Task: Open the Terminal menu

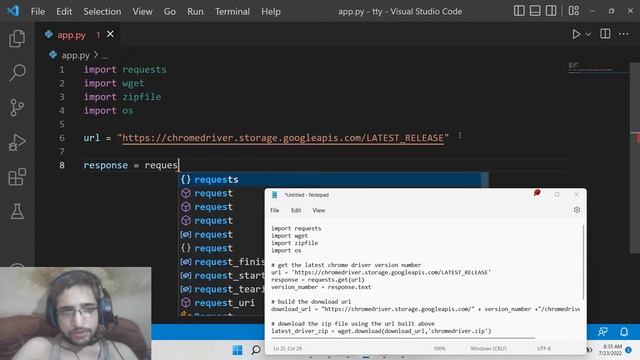Action: 232,11
